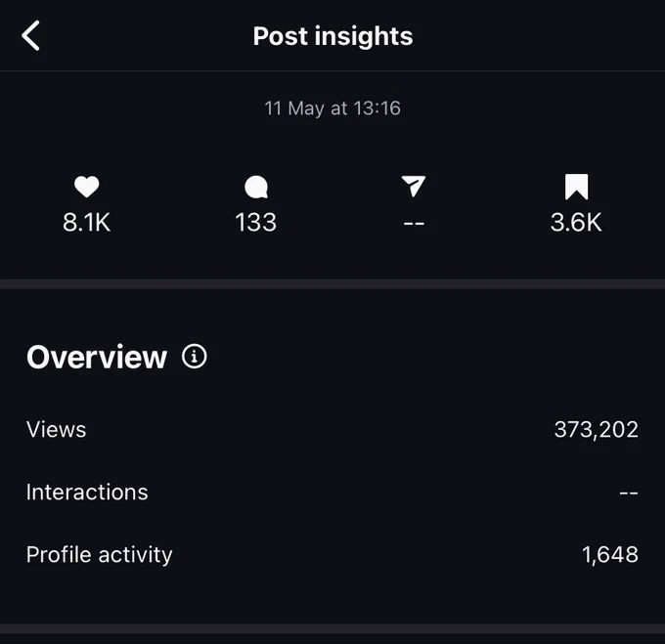Viewport: 665px width, 644px height.
Task: Tap the 373,202 views number
Action: click(x=597, y=430)
